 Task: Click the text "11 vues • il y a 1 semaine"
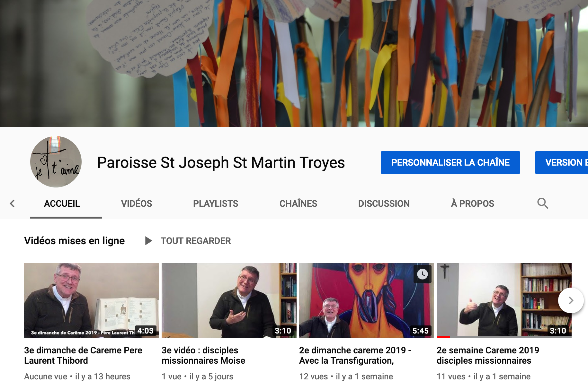pos(484,376)
